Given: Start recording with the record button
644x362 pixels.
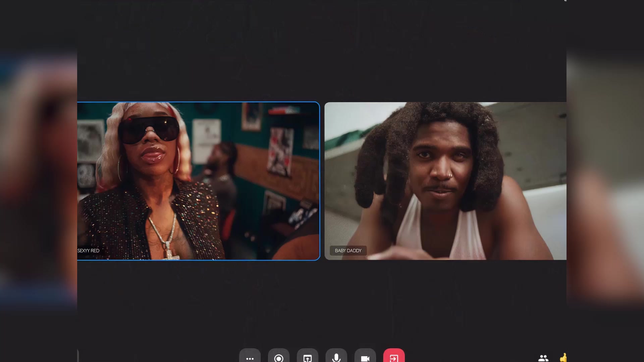Looking at the screenshot, I should coord(279,356).
